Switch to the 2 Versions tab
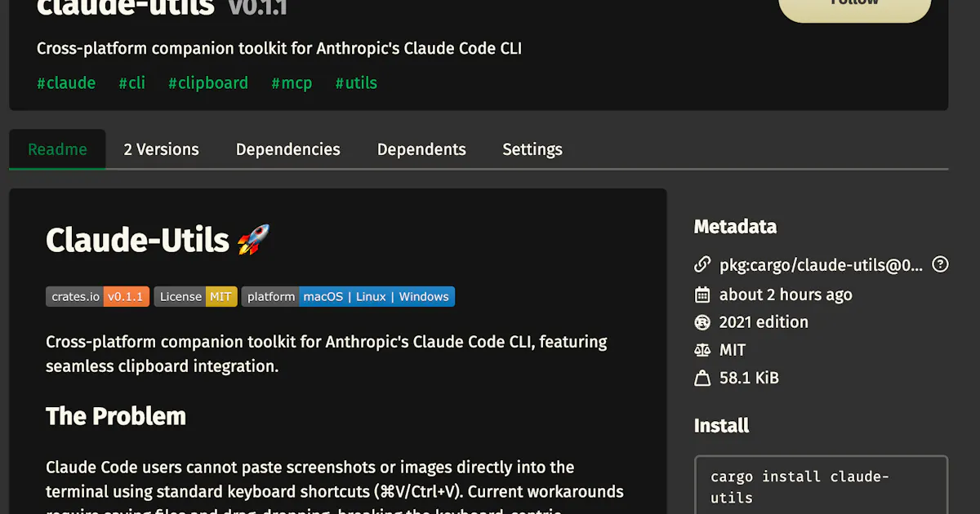 click(162, 149)
